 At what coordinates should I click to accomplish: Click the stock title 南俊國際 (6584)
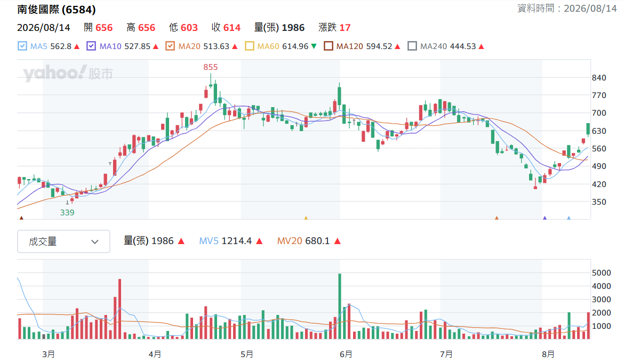click(x=57, y=10)
